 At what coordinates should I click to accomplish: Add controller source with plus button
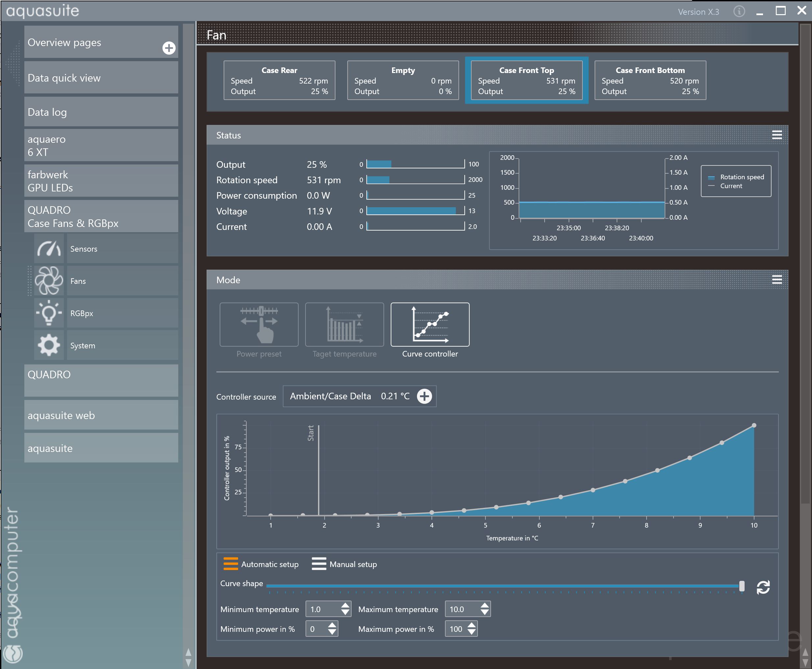pyautogui.click(x=424, y=396)
